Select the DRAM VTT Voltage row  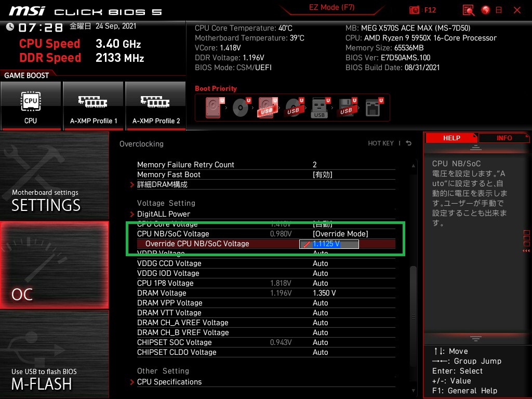[266, 312]
